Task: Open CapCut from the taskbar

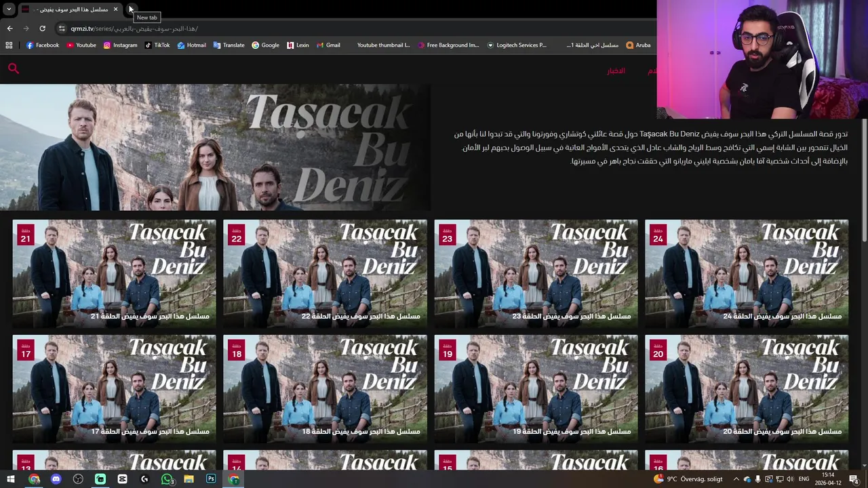Action: tap(122, 479)
